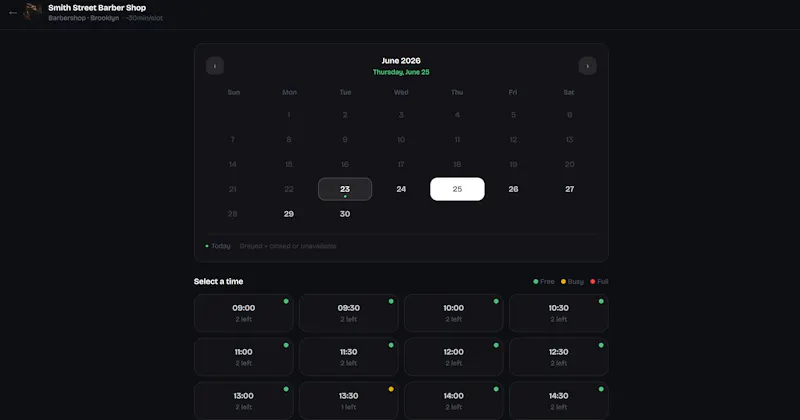
Task: Click the greyed-out June 15 date
Action: click(x=289, y=164)
